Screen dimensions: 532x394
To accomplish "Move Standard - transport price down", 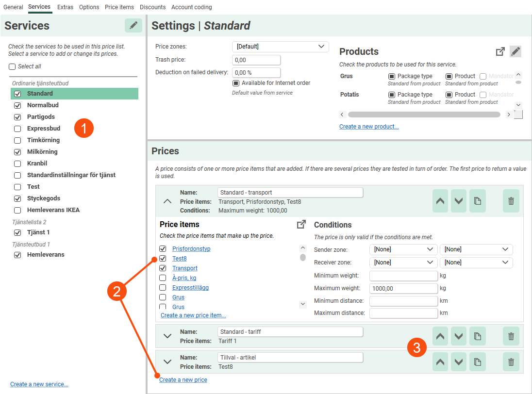I will pos(458,201).
